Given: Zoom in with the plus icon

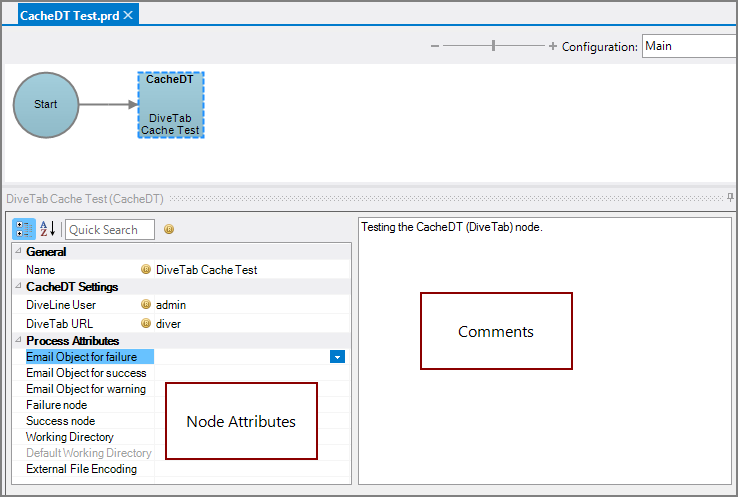Looking at the screenshot, I should click(552, 46).
